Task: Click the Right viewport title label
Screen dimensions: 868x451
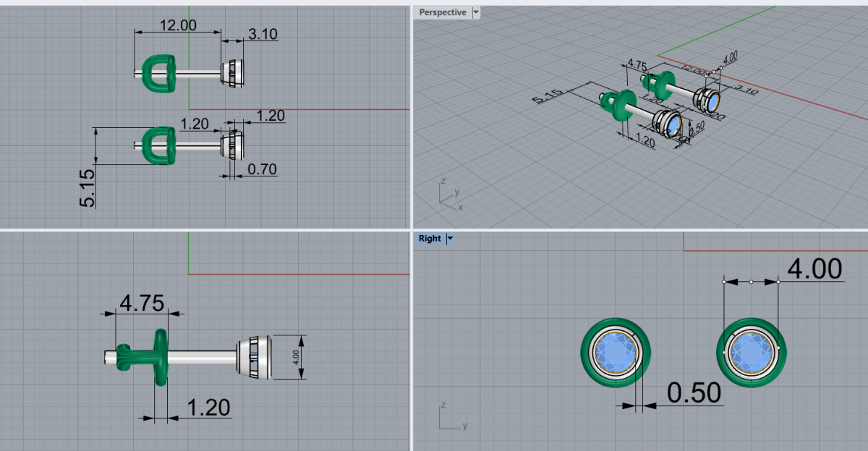Action: pyautogui.click(x=429, y=239)
